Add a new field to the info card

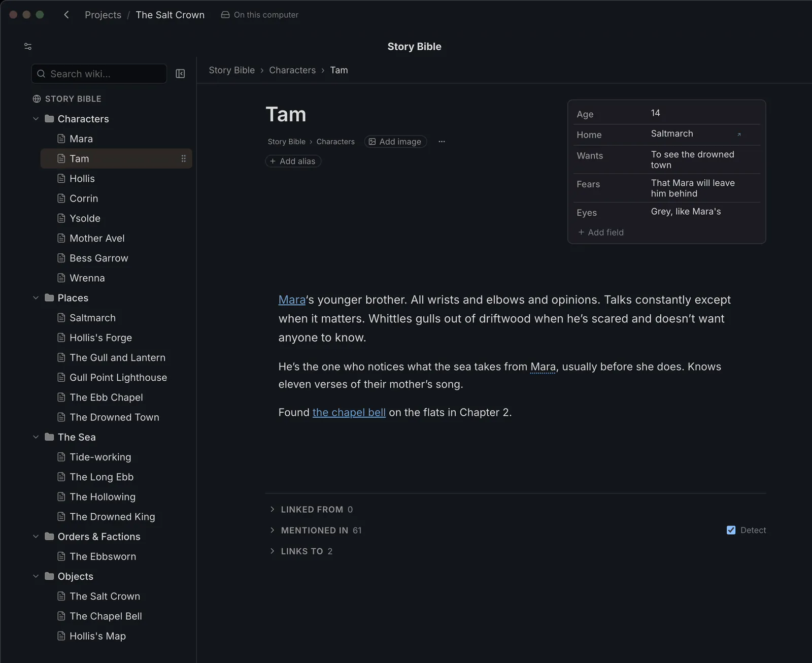point(601,233)
